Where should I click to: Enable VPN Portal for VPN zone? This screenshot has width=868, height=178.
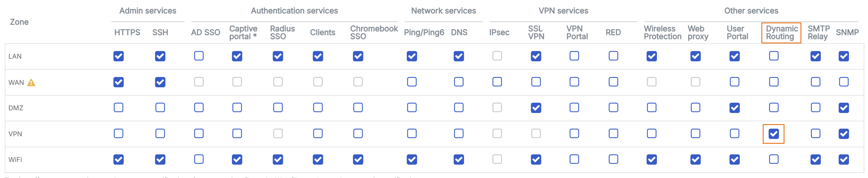(574, 134)
